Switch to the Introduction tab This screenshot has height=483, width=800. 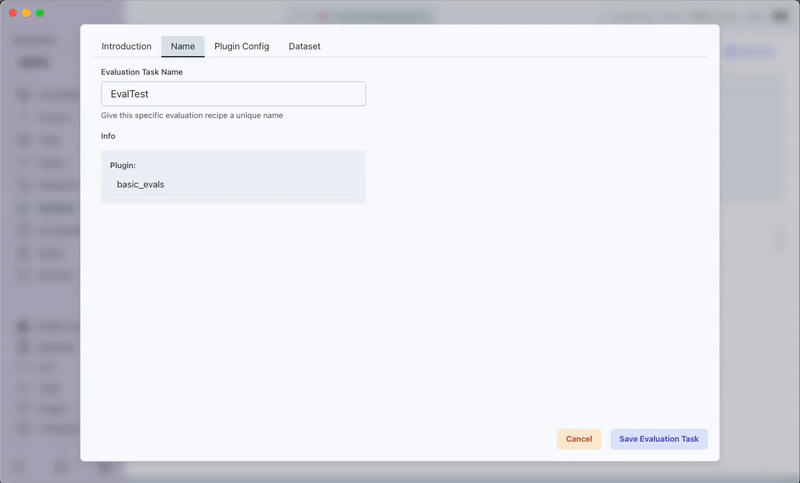click(x=126, y=46)
